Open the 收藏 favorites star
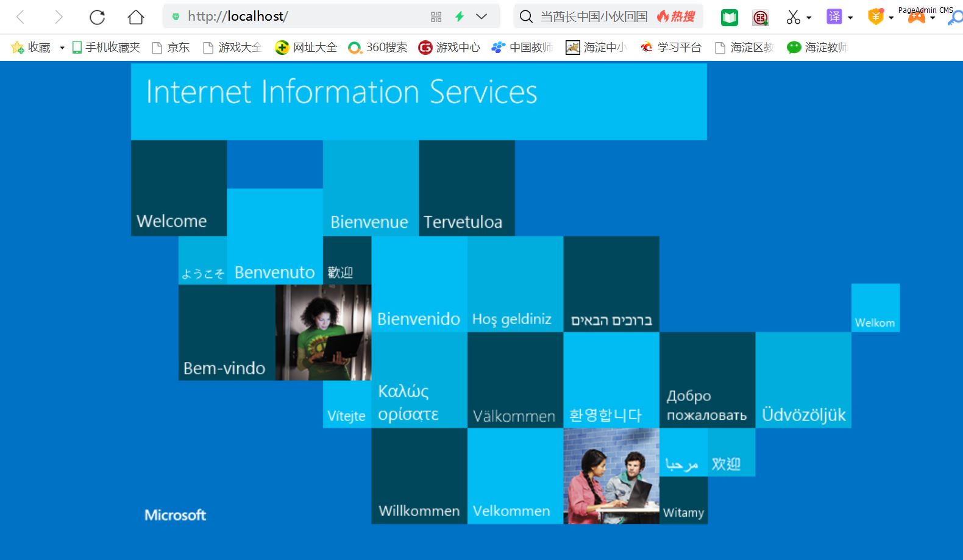This screenshot has width=963, height=560. click(30, 48)
